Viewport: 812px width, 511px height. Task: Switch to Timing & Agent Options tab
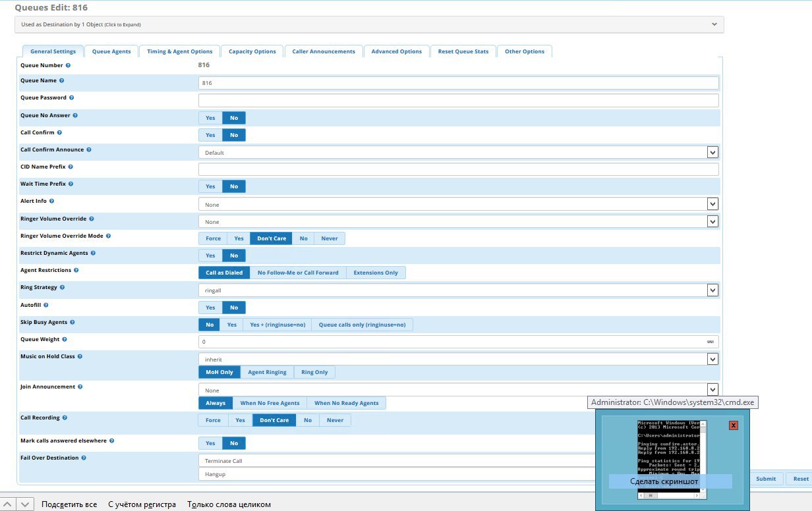(x=180, y=51)
